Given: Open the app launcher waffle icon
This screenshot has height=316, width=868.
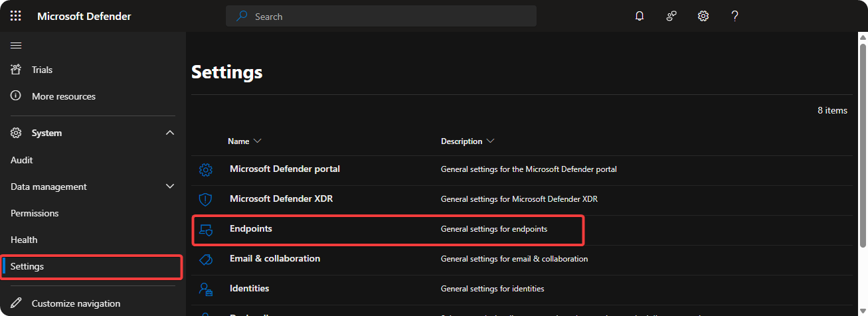Looking at the screenshot, I should [x=16, y=16].
